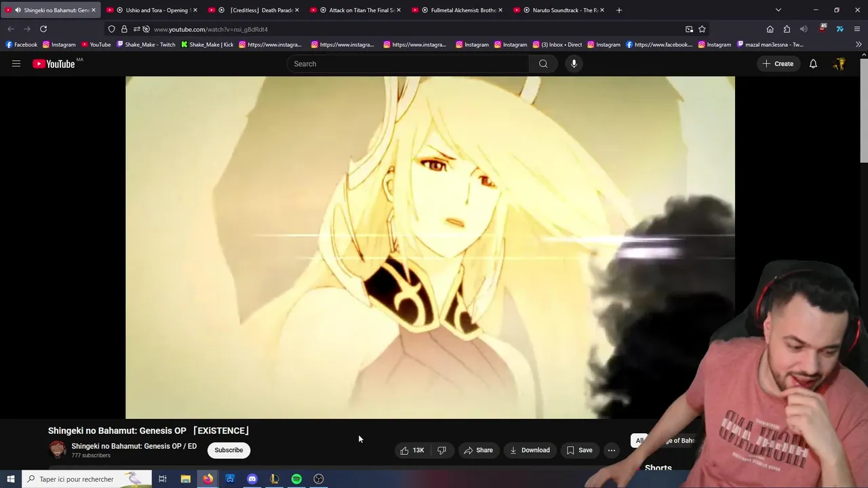Open the notifications bell
Screen dimensions: 868x488
point(813,64)
